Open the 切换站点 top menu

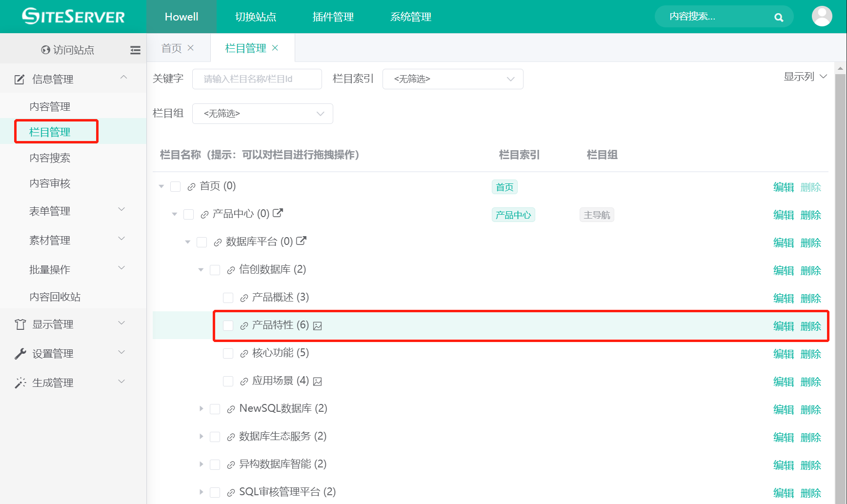(256, 17)
